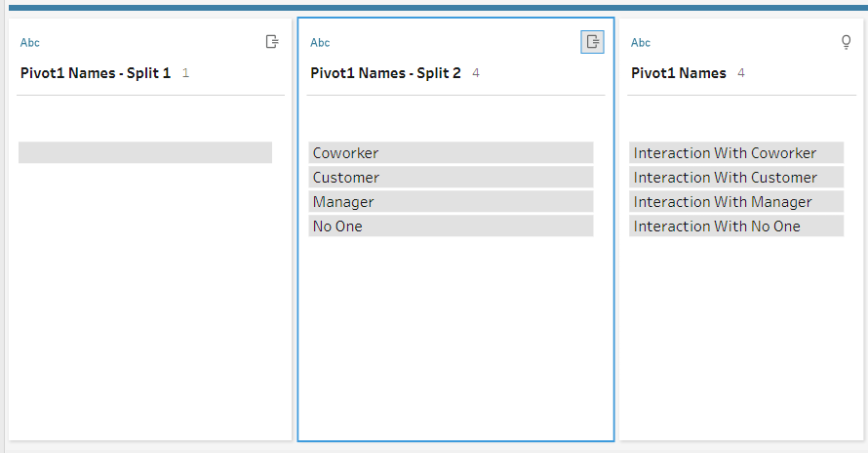Select the Pivot1 Names - Split 1 field title

coord(96,73)
